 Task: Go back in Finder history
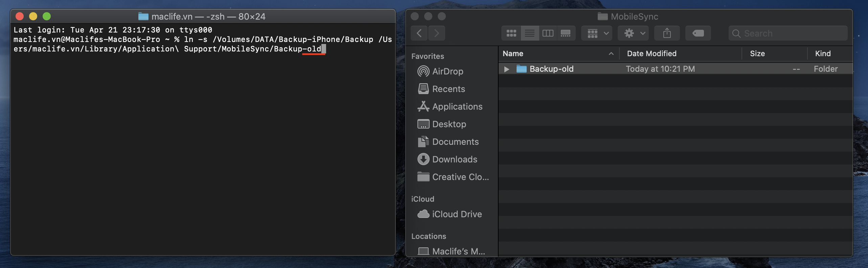[x=419, y=33]
